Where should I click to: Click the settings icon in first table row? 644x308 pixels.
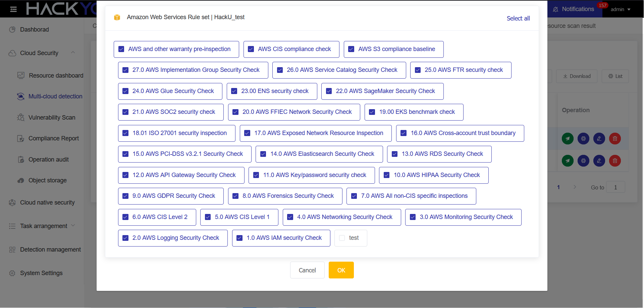[583, 138]
